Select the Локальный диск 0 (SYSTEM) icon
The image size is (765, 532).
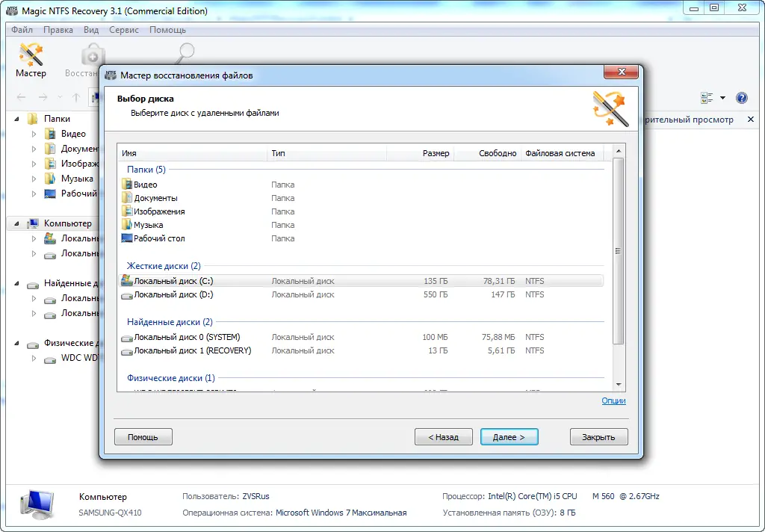[127, 338]
